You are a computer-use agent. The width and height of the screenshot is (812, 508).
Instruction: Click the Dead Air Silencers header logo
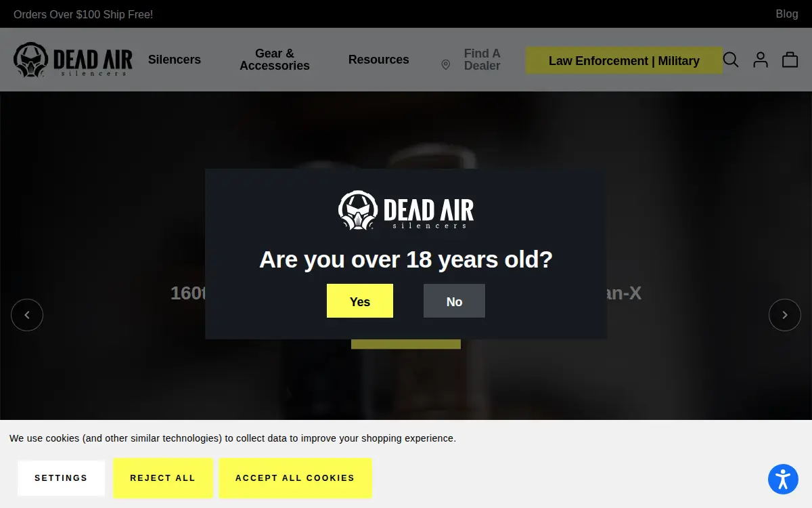tap(73, 60)
